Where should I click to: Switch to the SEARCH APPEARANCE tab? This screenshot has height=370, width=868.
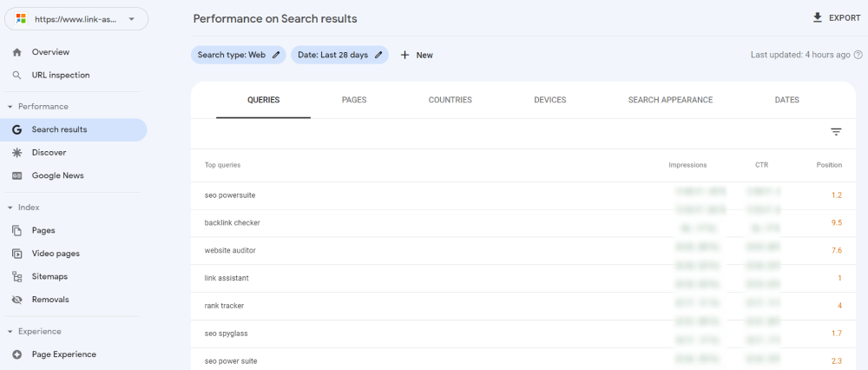pos(670,100)
